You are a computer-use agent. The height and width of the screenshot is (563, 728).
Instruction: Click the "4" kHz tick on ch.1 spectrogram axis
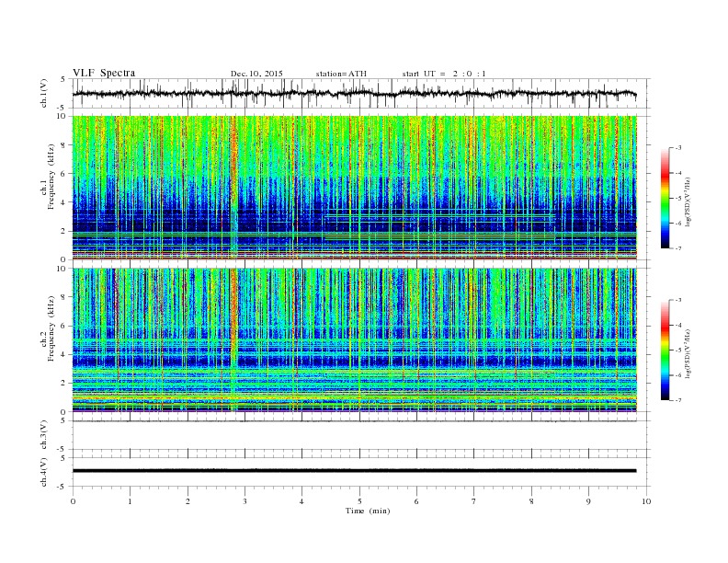click(x=63, y=202)
